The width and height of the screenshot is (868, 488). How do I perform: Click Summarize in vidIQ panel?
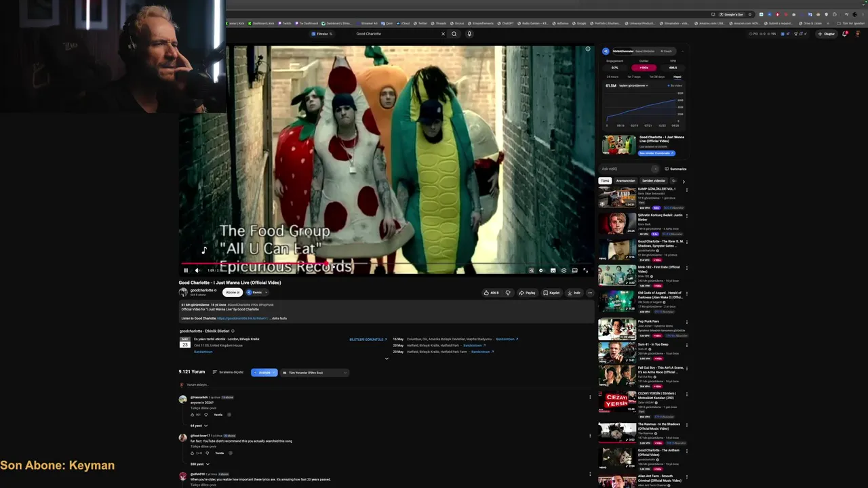click(676, 169)
